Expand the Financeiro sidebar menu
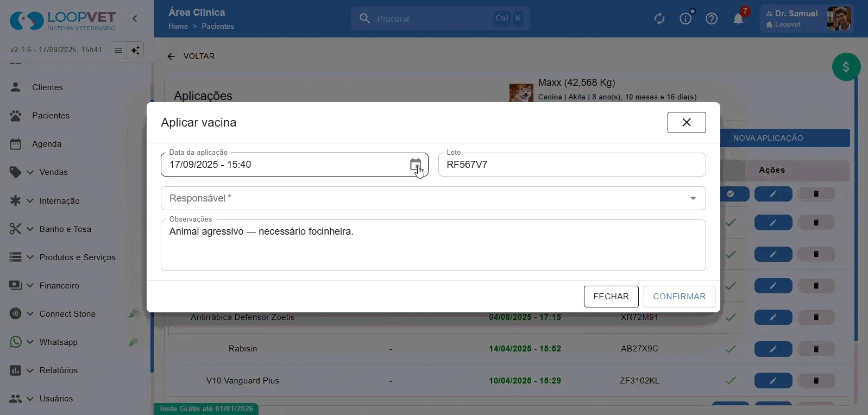868x415 pixels. coord(59,286)
